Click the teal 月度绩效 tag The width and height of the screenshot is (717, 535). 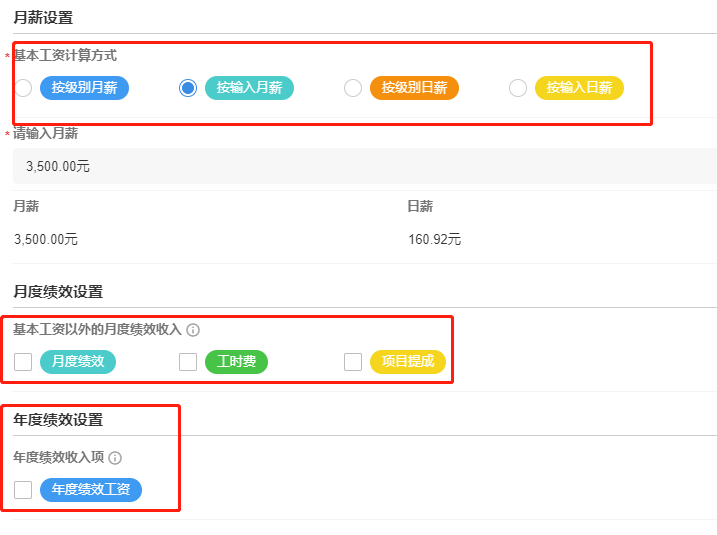(78, 362)
